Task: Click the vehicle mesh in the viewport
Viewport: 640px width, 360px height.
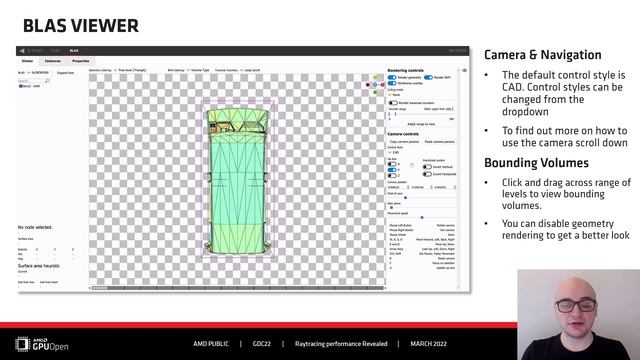Action: coord(238,181)
